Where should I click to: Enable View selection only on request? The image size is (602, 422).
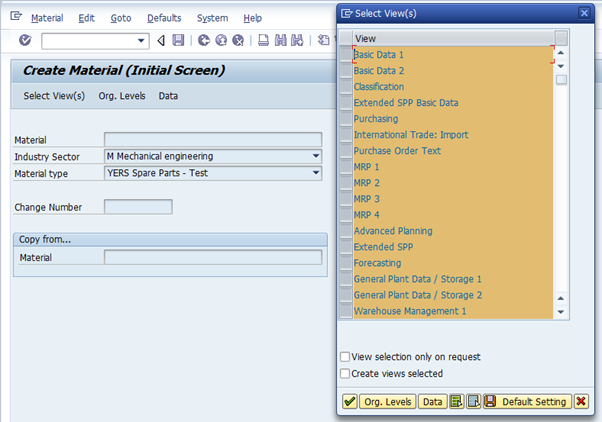coord(345,357)
